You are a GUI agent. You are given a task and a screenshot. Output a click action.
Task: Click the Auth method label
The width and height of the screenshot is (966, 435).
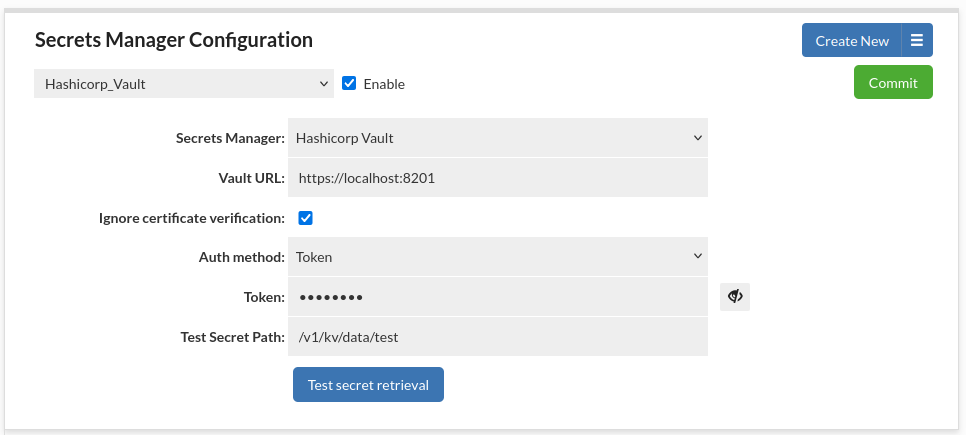coord(242,257)
